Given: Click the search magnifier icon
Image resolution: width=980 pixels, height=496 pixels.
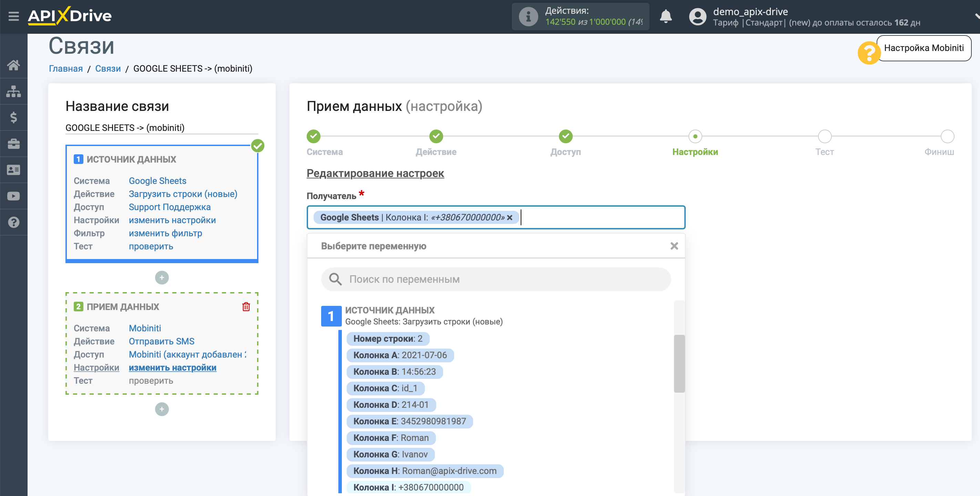Looking at the screenshot, I should click(x=335, y=279).
